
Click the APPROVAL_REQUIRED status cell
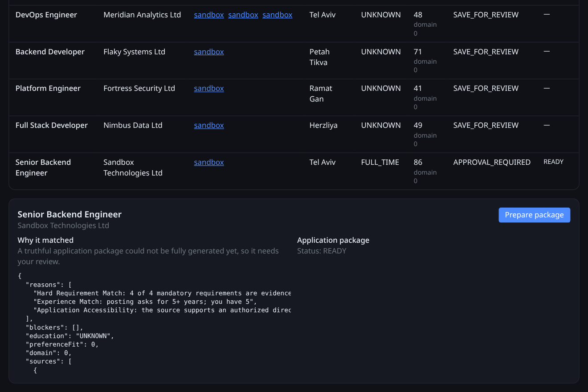(x=492, y=162)
